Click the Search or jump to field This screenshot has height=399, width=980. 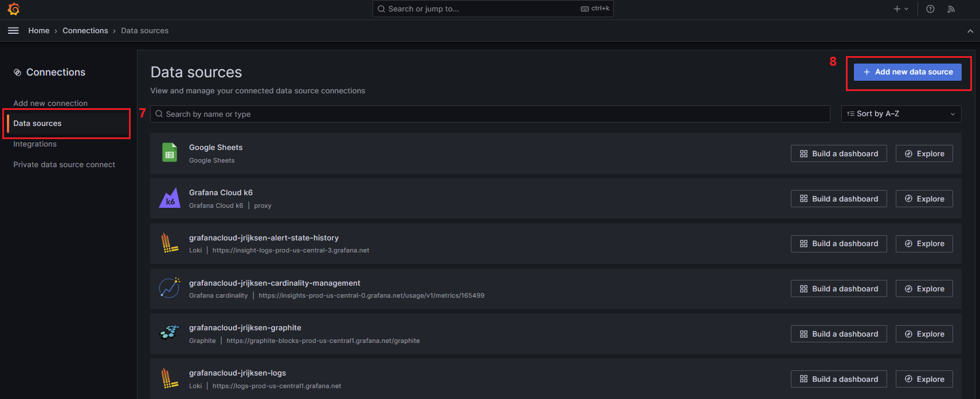coord(493,9)
